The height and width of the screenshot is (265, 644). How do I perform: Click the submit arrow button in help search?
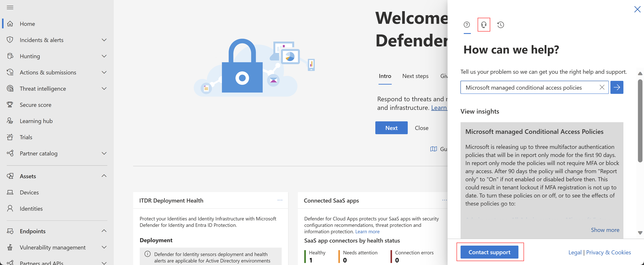(617, 87)
